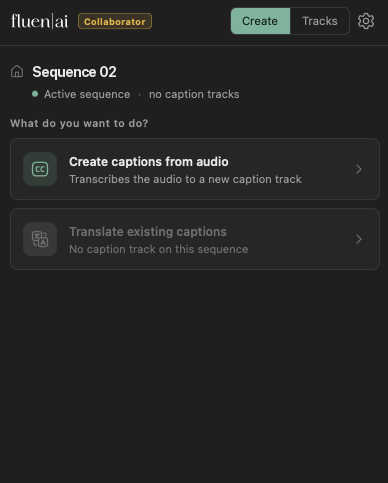Click the 'Active sequence' label
388x483 pixels.
point(87,94)
